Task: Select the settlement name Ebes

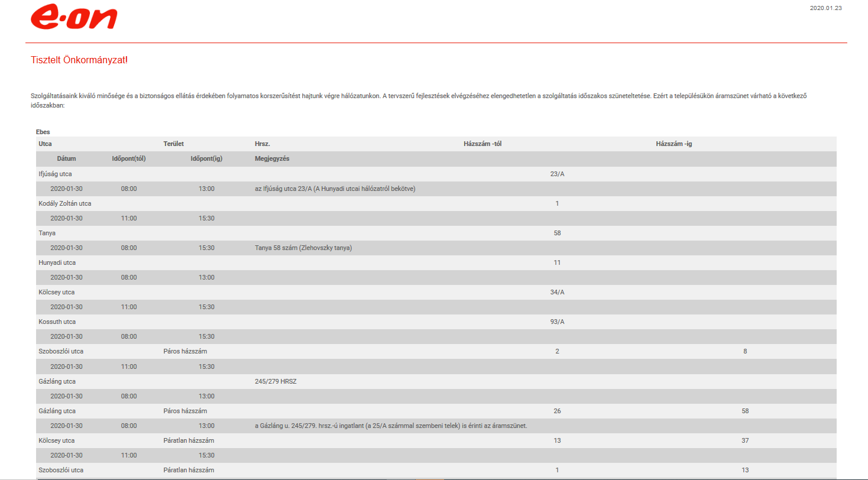Action: click(43, 131)
